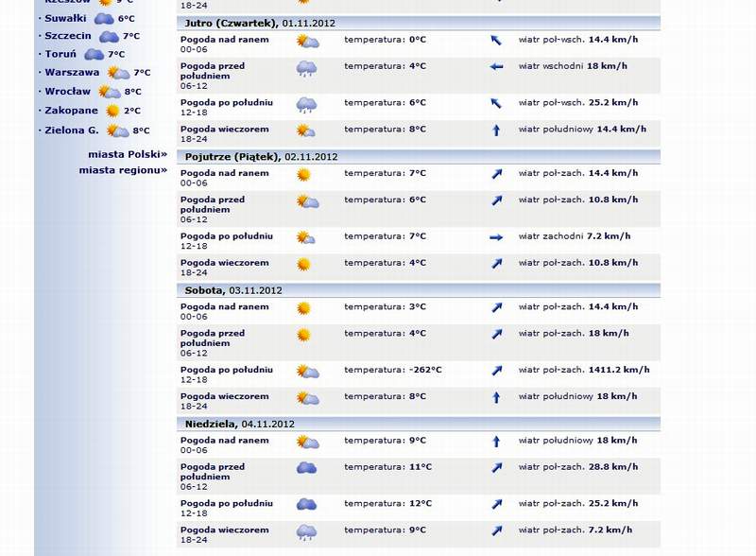Click the weather icon next to Wrocław
The image size is (756, 556).
110,92
